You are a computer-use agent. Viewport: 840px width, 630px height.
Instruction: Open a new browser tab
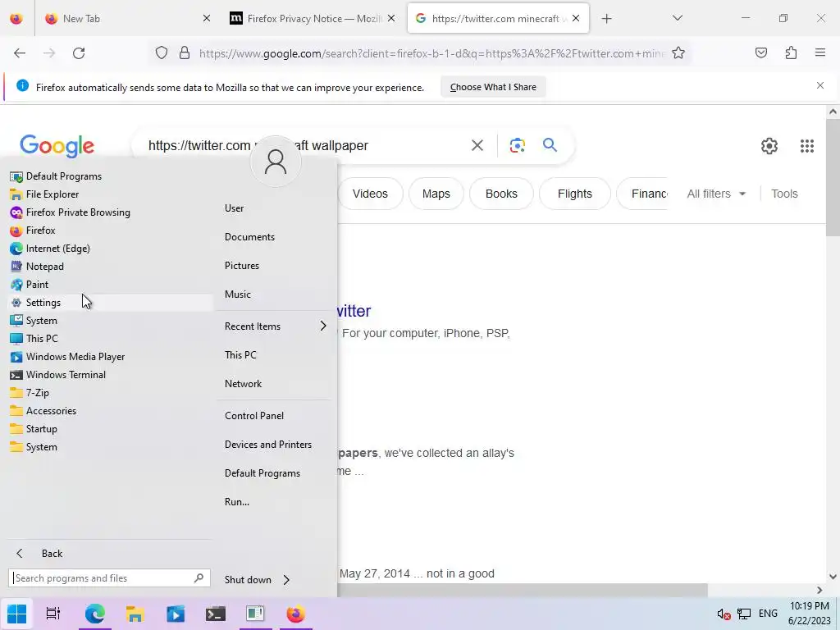(x=606, y=19)
